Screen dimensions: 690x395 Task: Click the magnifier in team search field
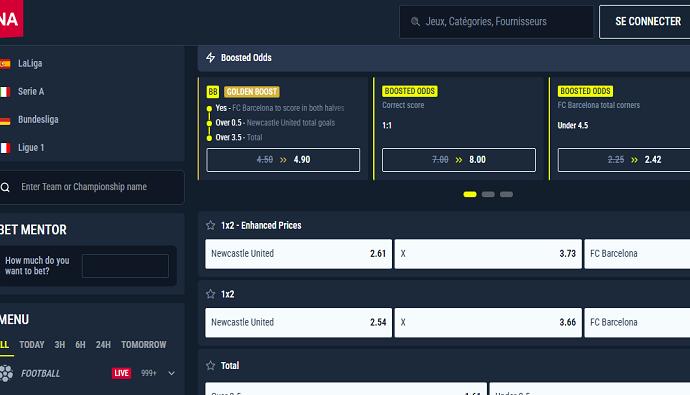pyautogui.click(x=5, y=187)
